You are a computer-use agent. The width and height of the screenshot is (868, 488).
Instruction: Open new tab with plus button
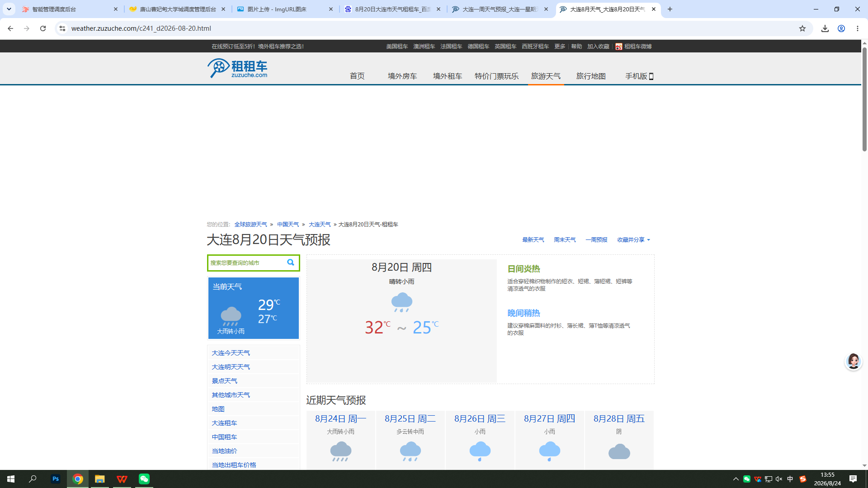pyautogui.click(x=670, y=9)
